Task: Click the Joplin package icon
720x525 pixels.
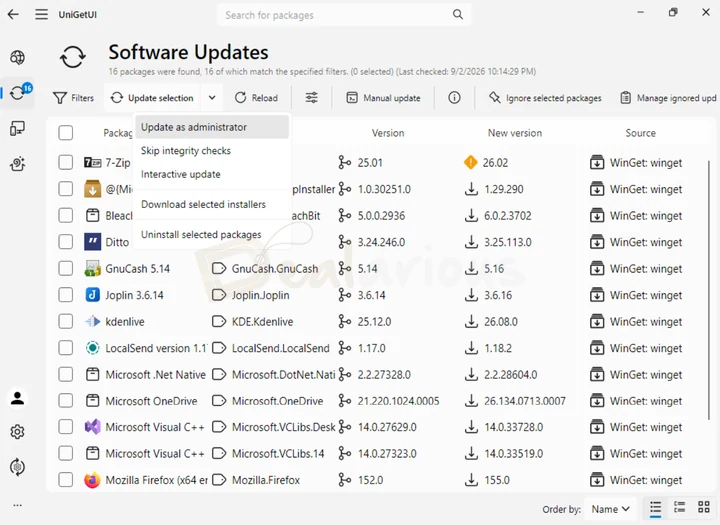Action: (92, 295)
